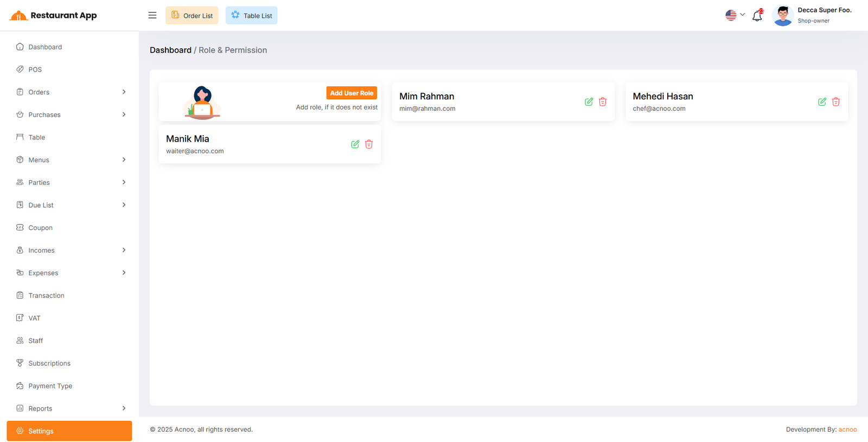Viewport: 868px width, 442px height.
Task: Open the Staff sidebar page
Action: [x=36, y=341]
